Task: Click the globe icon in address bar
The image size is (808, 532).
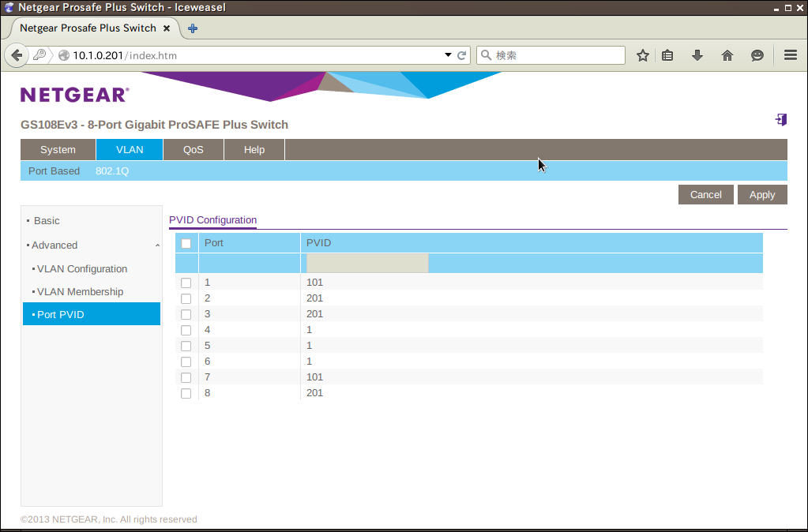Action: coord(64,55)
